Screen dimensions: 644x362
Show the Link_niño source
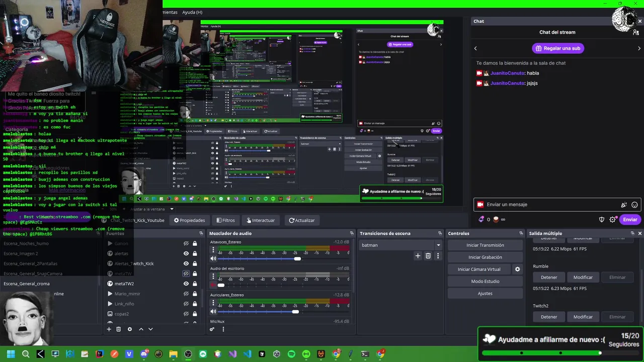pyautogui.click(x=186, y=304)
